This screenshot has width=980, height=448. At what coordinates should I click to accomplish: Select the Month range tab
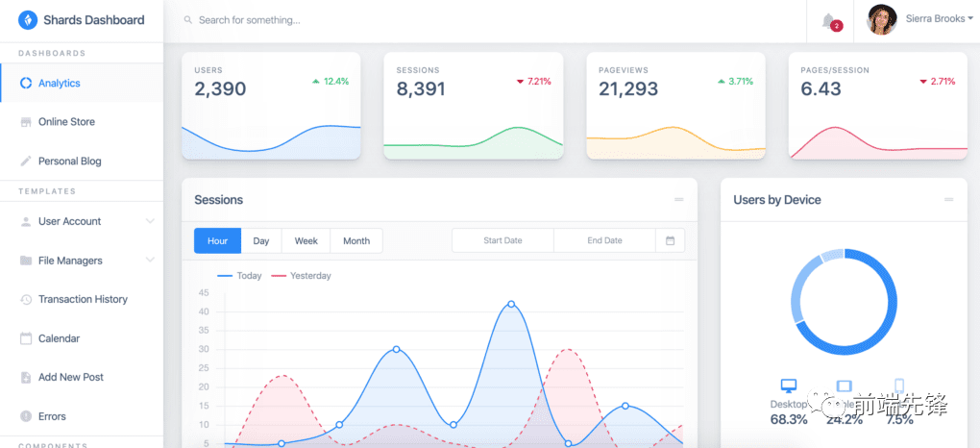356,240
